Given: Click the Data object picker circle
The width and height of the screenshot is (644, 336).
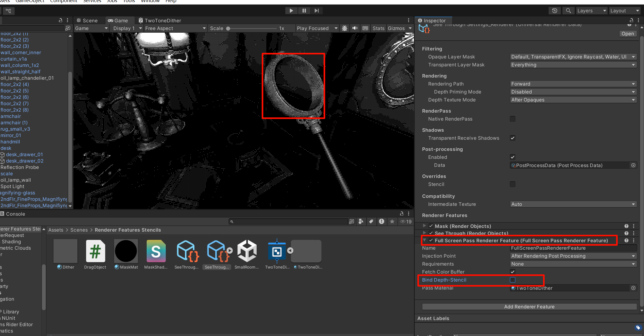Looking at the screenshot, I should (x=633, y=165).
